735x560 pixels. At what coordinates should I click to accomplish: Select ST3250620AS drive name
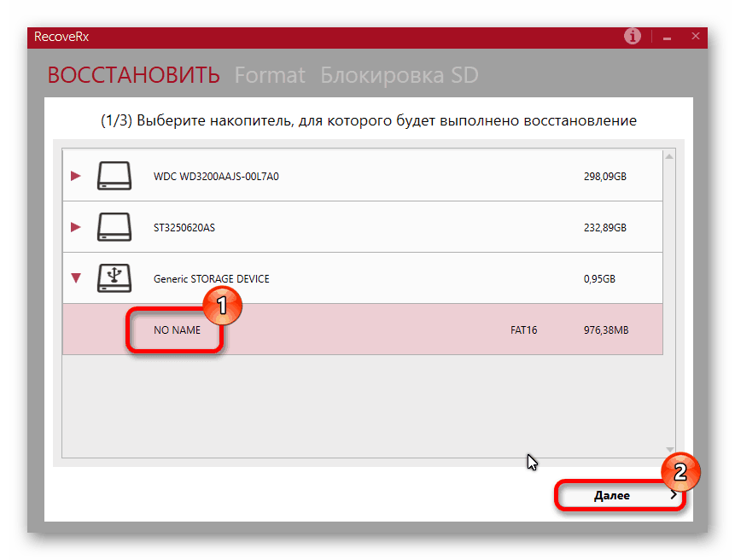click(184, 228)
